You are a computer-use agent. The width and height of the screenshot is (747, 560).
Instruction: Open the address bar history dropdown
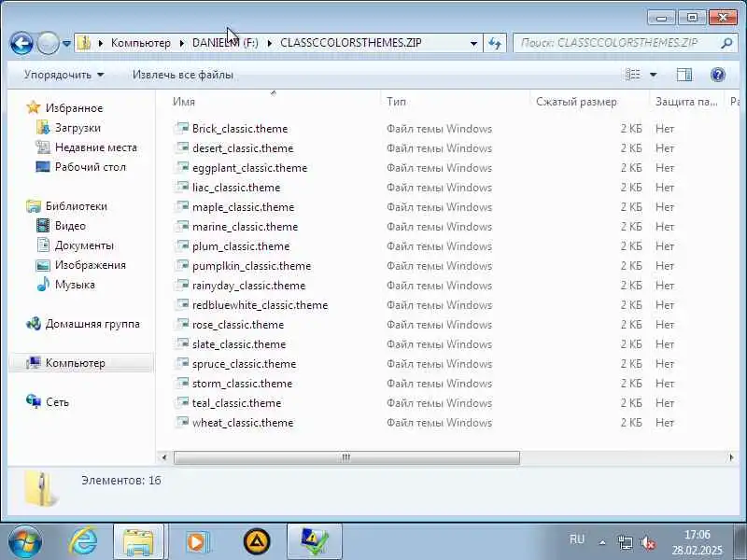coord(473,43)
